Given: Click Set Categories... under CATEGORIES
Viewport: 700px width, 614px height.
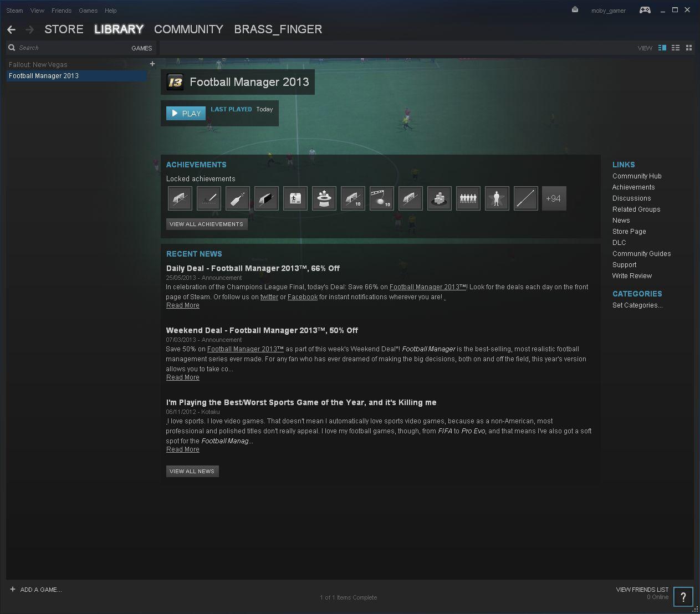Looking at the screenshot, I should pos(637,305).
